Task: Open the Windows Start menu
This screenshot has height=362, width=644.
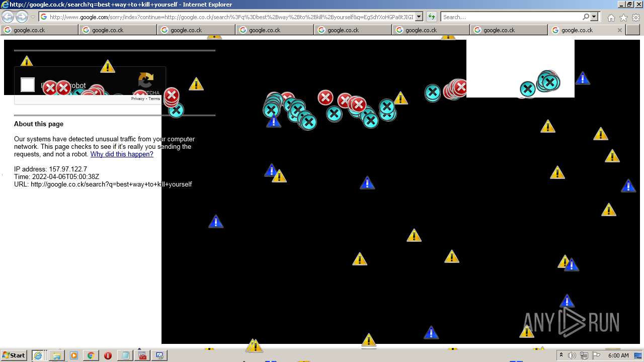Action: (x=14, y=355)
